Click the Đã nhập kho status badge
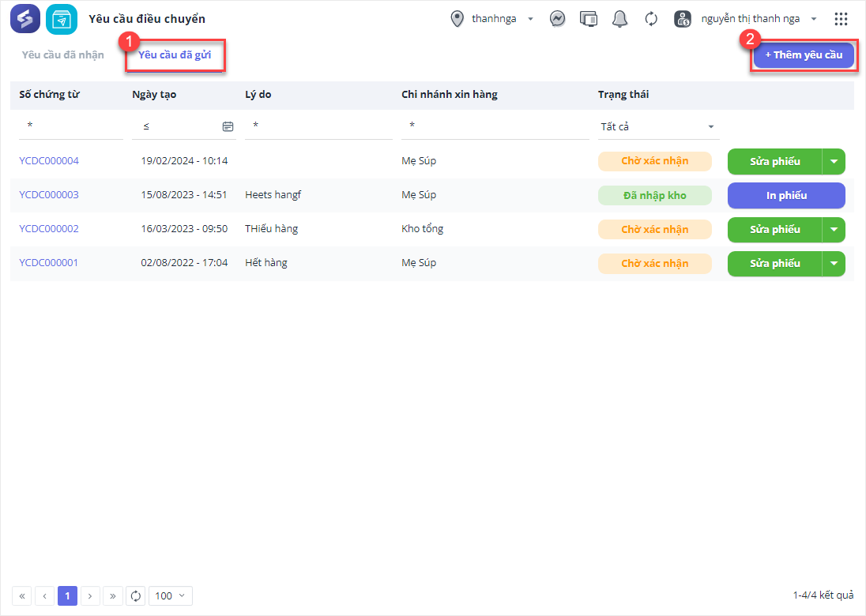This screenshot has width=866, height=616. (655, 195)
